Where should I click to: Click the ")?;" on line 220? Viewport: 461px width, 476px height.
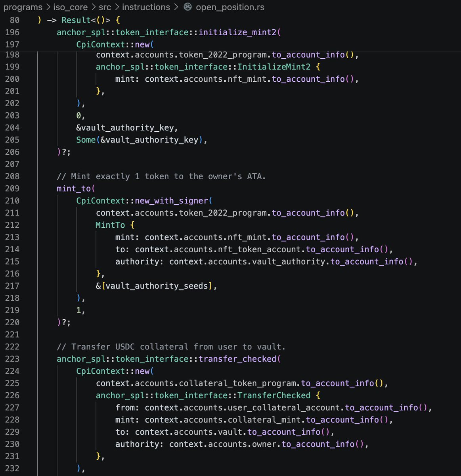64,322
